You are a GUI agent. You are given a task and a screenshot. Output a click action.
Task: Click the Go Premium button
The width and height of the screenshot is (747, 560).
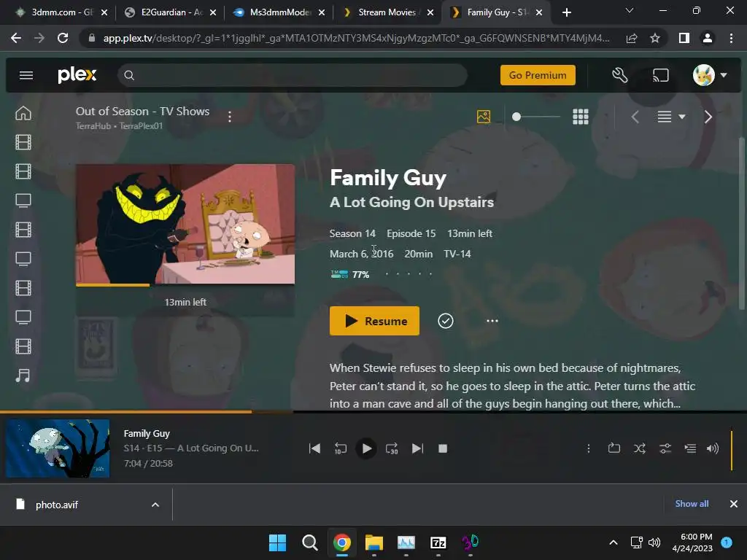coord(538,75)
